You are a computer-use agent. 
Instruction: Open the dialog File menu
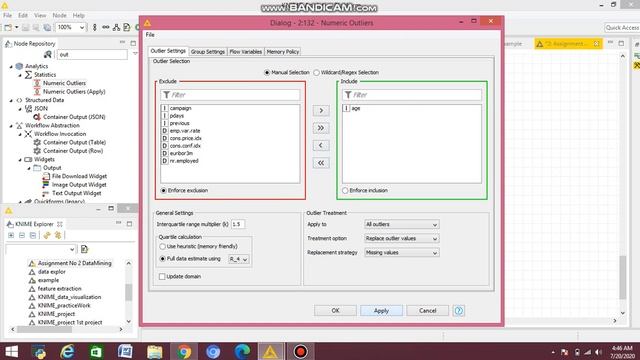coord(150,35)
